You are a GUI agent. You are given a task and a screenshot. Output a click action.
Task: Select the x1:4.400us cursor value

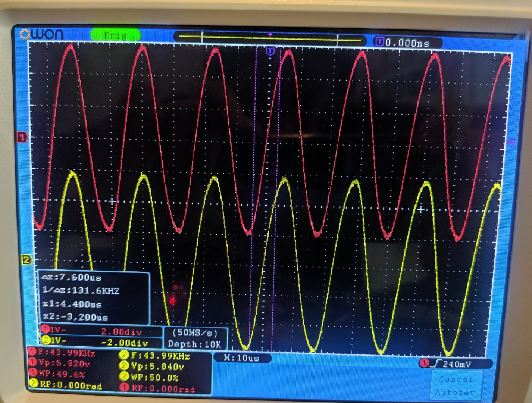(73, 304)
